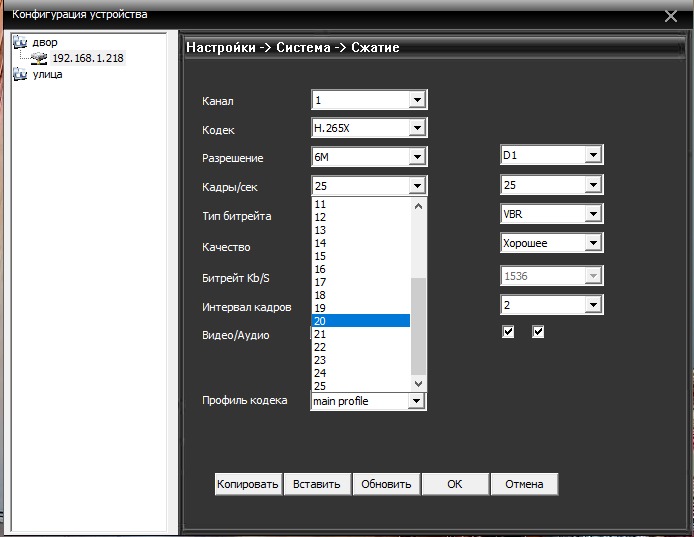
Task: Confirm settings with the OK button
Action: (454, 484)
